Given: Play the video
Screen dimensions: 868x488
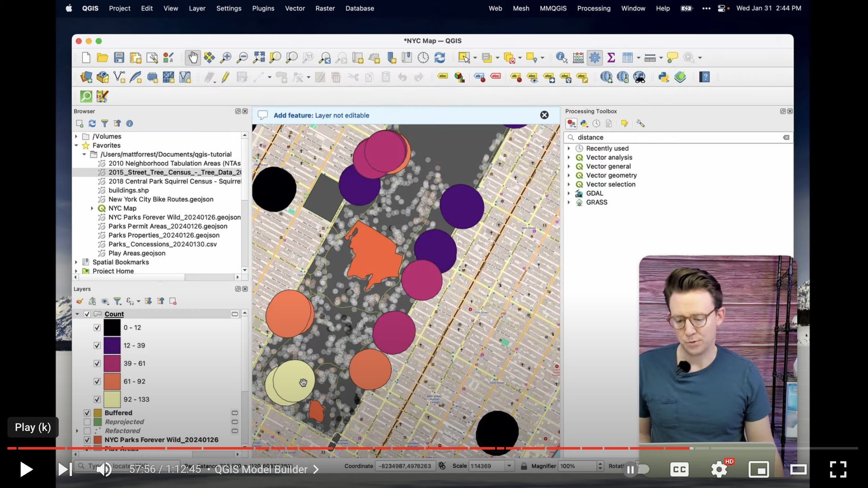Looking at the screenshot, I should tap(26, 469).
